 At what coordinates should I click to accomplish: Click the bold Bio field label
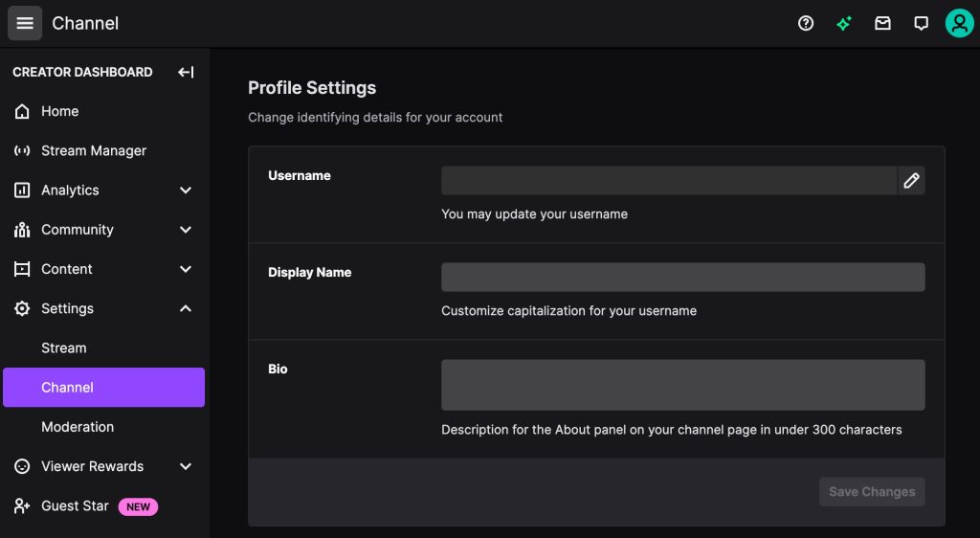tap(278, 369)
